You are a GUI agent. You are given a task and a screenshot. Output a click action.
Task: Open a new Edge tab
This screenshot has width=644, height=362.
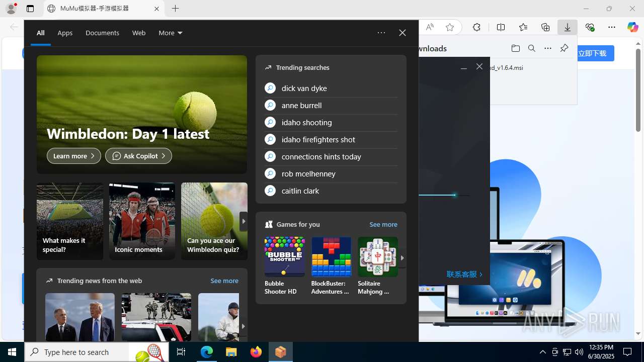click(175, 9)
